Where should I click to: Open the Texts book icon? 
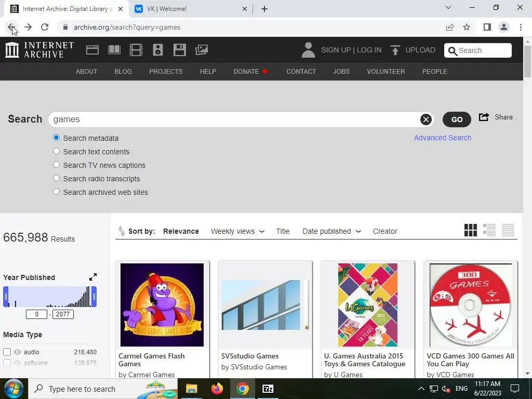pos(114,50)
